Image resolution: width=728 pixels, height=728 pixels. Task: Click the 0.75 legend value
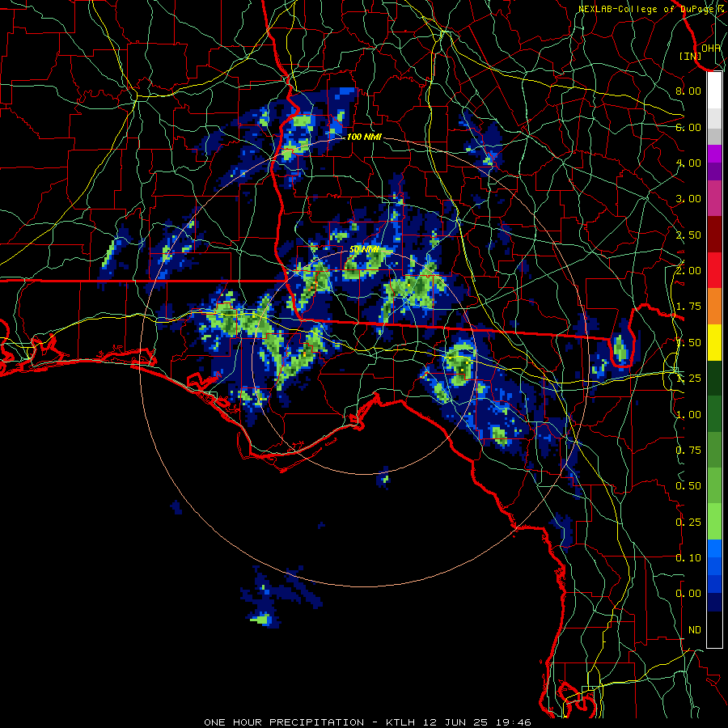(x=688, y=451)
